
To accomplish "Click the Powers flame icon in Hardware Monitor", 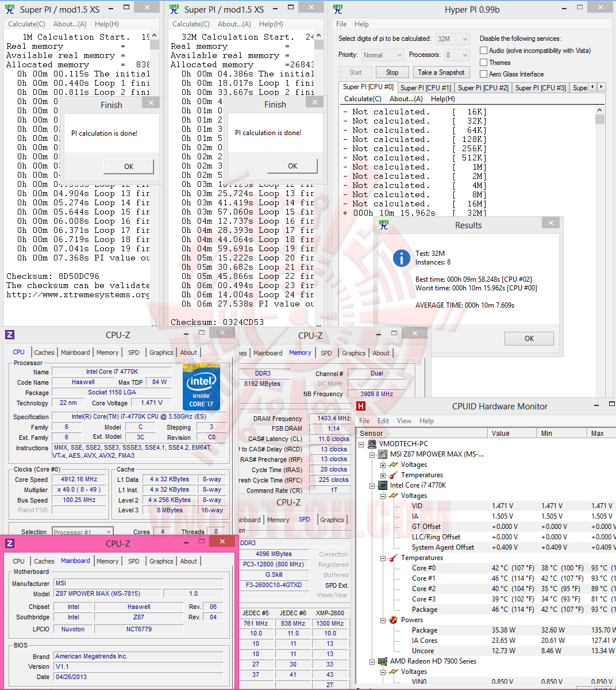I will pos(393,620).
